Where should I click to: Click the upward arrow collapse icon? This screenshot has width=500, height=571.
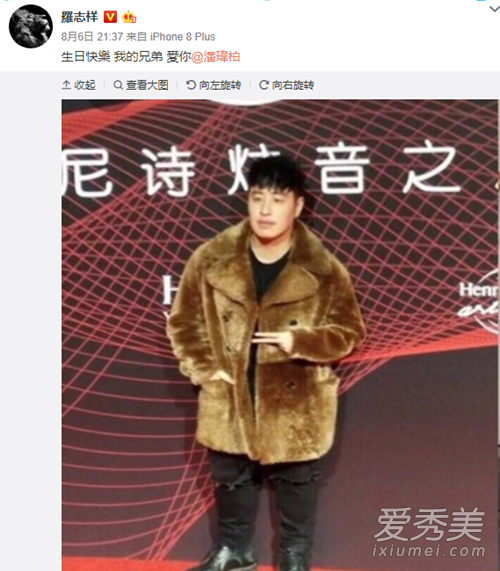pos(66,85)
